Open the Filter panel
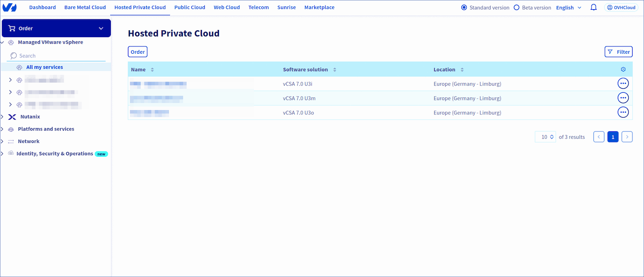 (x=618, y=51)
